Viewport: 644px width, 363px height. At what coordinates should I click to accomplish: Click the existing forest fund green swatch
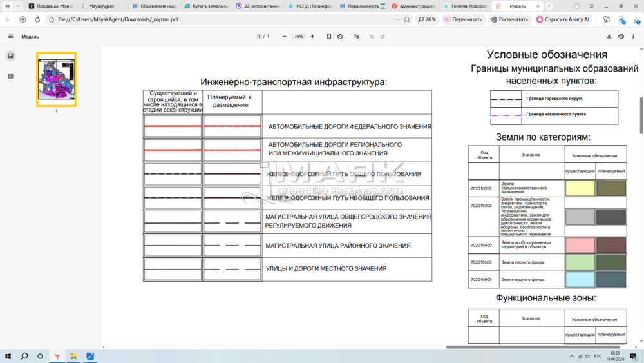pyautogui.click(x=580, y=262)
